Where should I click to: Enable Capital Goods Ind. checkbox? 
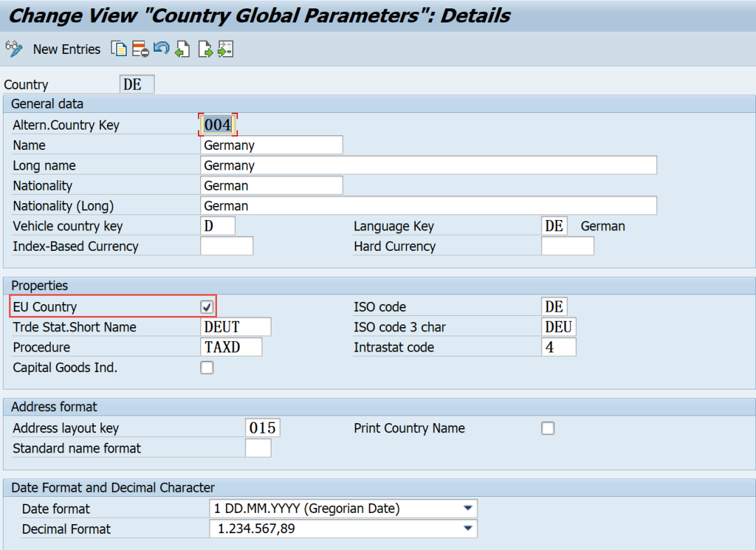tap(206, 368)
